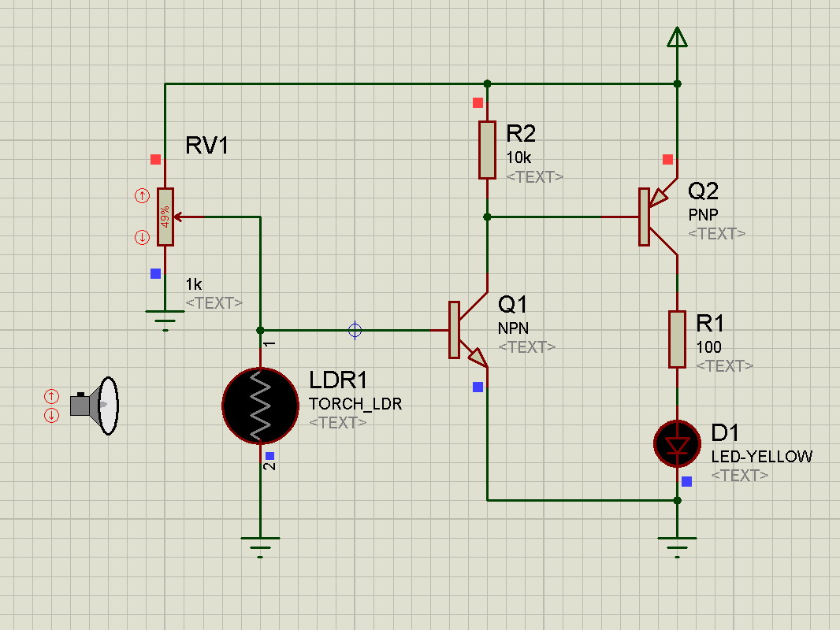Move torch closer with up arrow
840x630 pixels.
pos(51,397)
